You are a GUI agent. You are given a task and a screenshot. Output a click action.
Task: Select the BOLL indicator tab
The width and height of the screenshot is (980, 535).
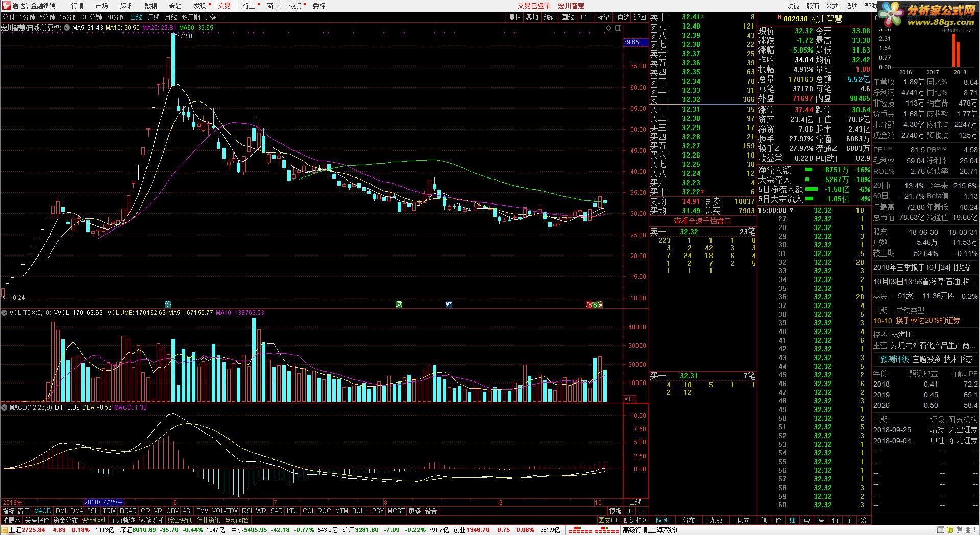coord(360,511)
